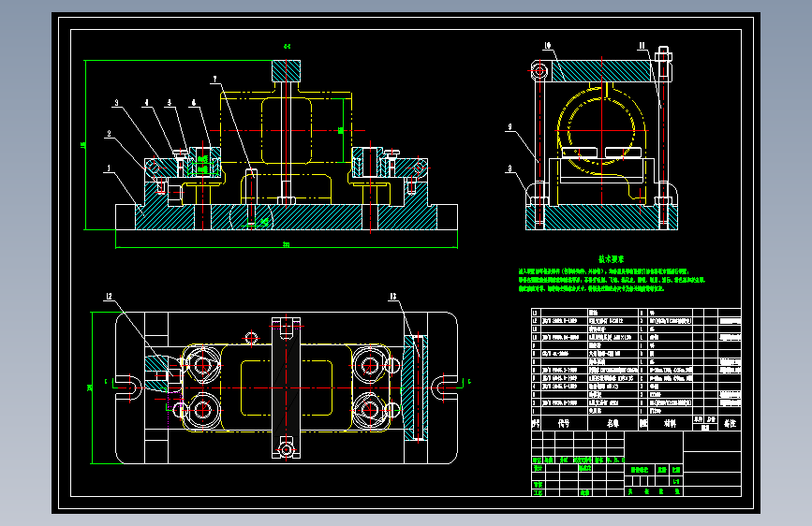The image size is (812, 526).
Task: Select the green overall width dimension below front view
Action: pyautogui.click(x=286, y=245)
